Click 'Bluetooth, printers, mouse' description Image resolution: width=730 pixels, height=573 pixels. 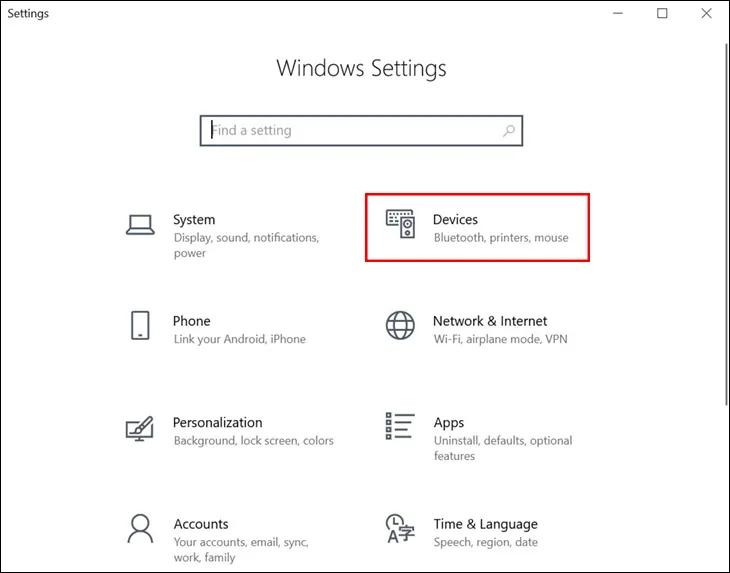pos(501,238)
